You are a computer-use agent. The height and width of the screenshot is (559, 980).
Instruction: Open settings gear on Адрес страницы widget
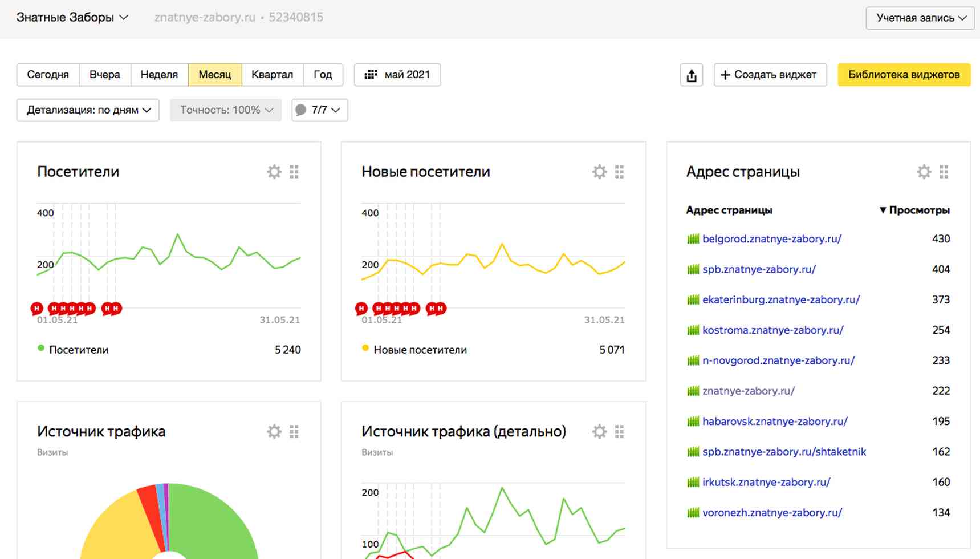[924, 172]
